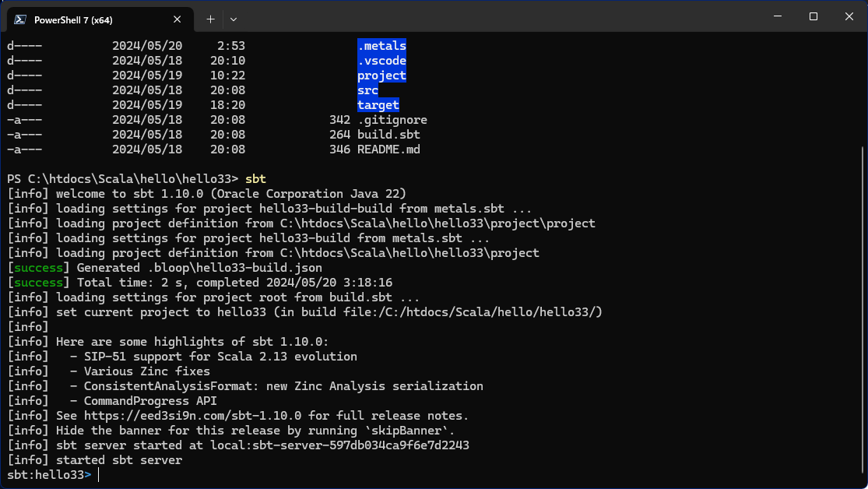The width and height of the screenshot is (868, 489).
Task: Click the .gitignore file name
Action: (393, 119)
